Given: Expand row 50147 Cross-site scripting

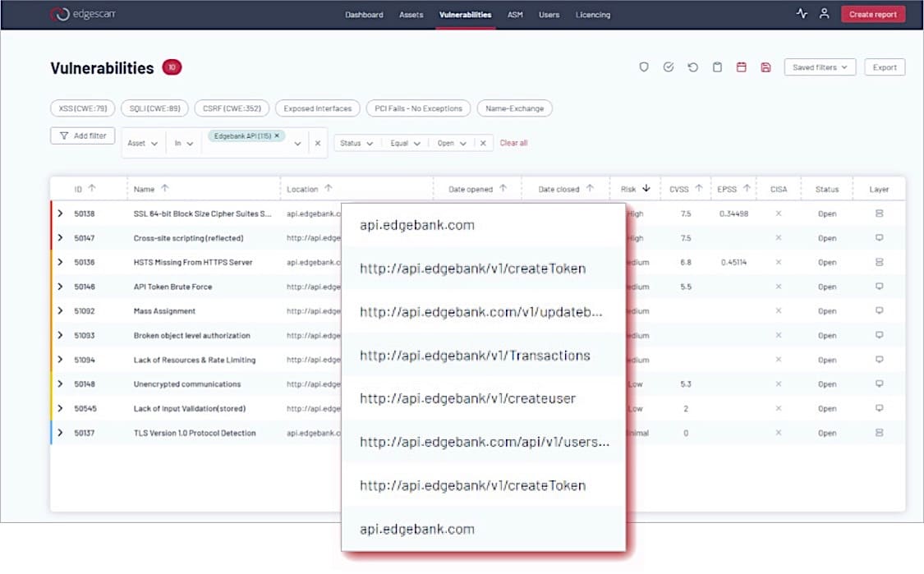Looking at the screenshot, I should 60,237.
